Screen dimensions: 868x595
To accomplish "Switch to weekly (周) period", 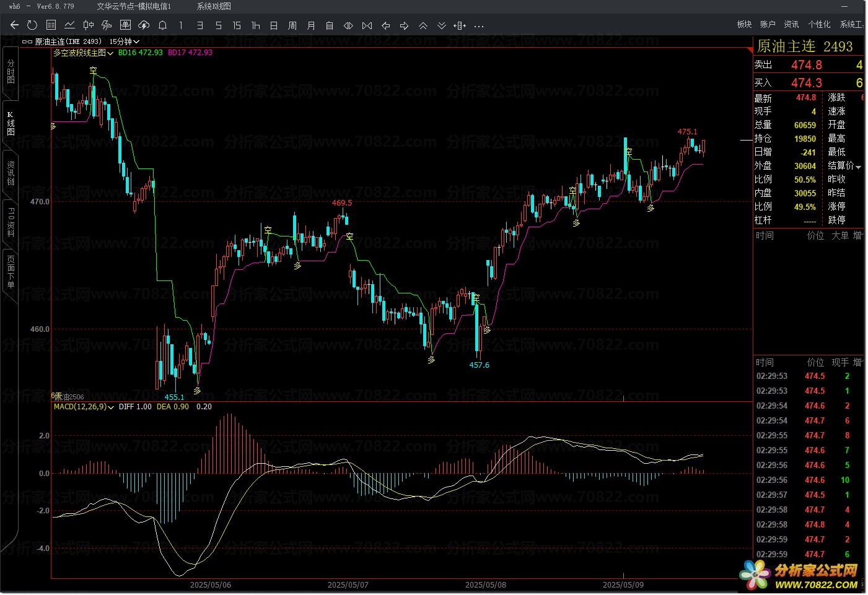I will 292,25.
